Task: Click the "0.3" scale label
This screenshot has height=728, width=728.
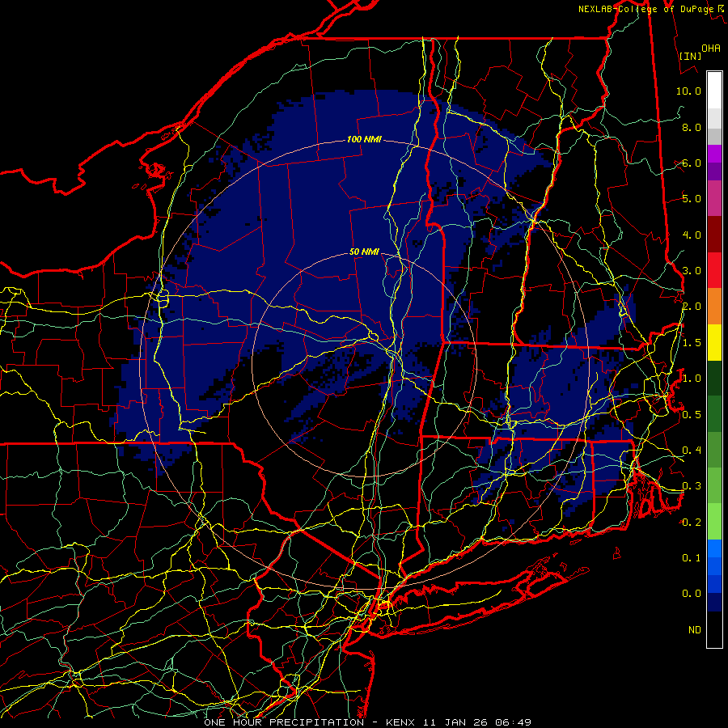Action: click(x=692, y=486)
